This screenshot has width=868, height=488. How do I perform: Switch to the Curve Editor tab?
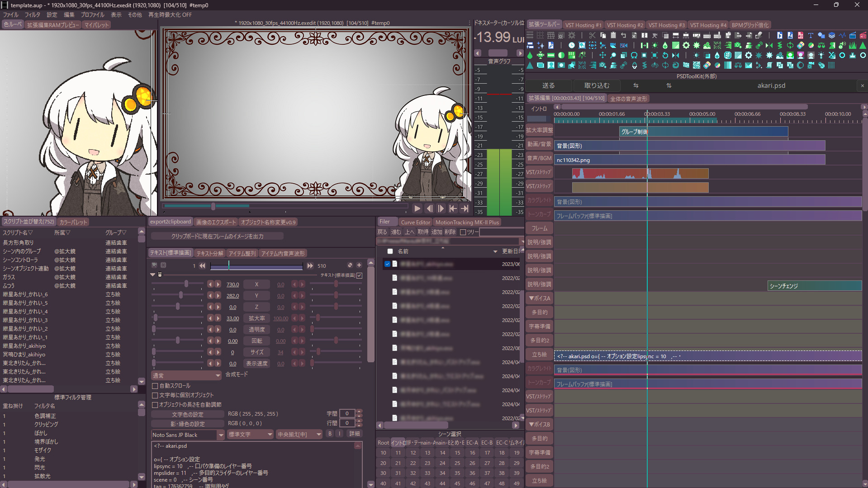[x=415, y=222]
